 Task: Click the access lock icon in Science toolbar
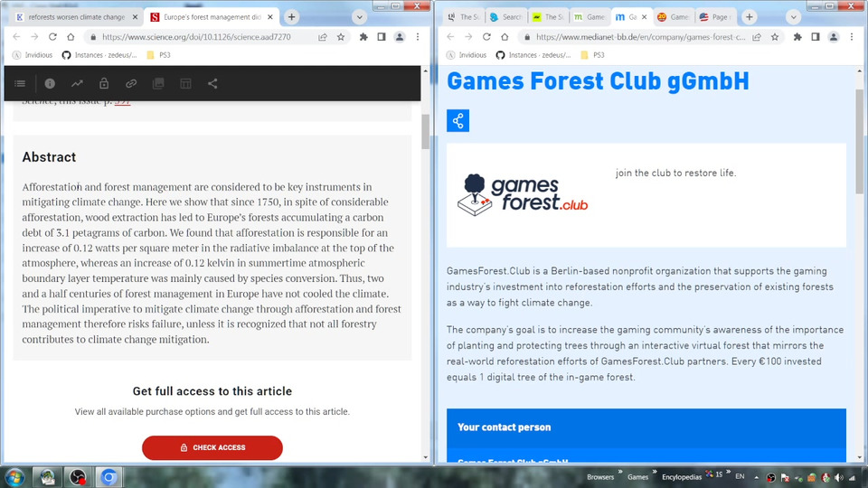pos(103,83)
